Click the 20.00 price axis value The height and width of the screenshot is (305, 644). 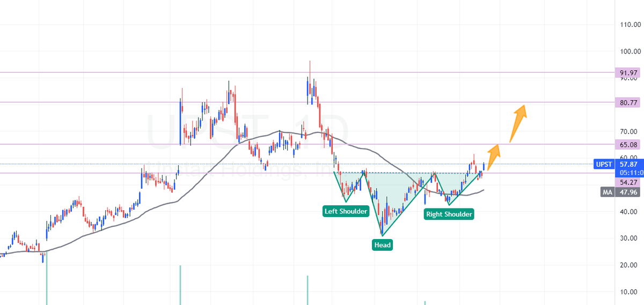click(629, 265)
